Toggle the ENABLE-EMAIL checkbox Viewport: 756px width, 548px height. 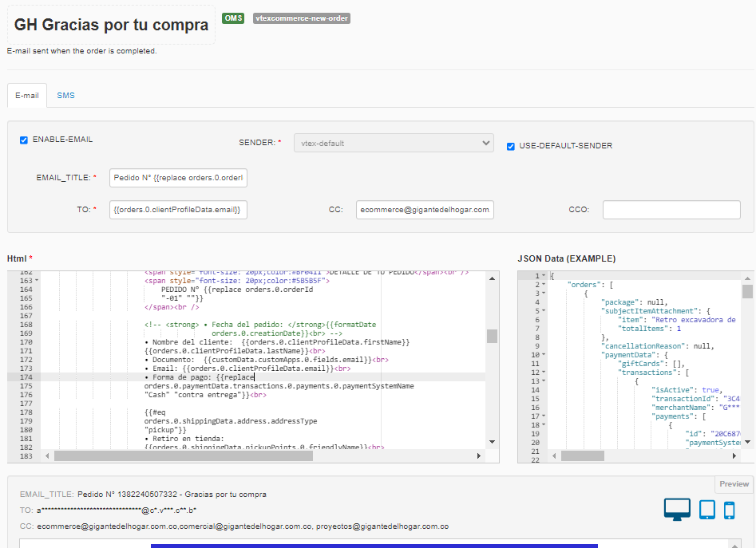click(24, 140)
